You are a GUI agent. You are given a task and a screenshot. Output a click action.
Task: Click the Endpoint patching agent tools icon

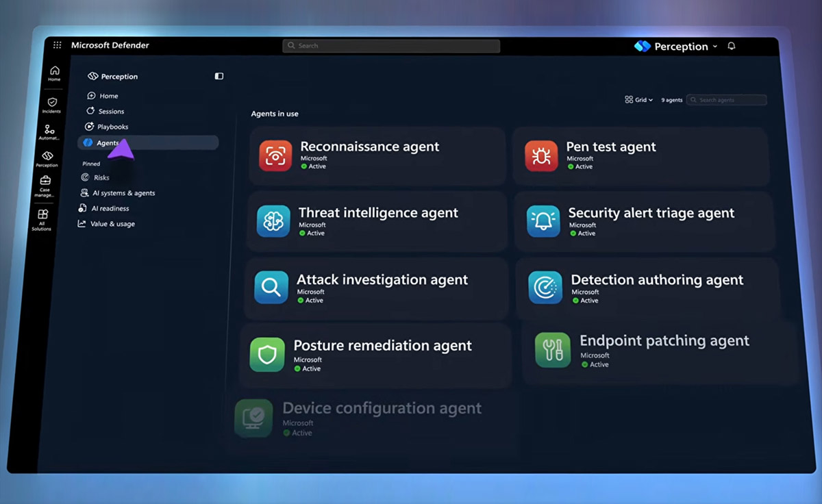[553, 350]
